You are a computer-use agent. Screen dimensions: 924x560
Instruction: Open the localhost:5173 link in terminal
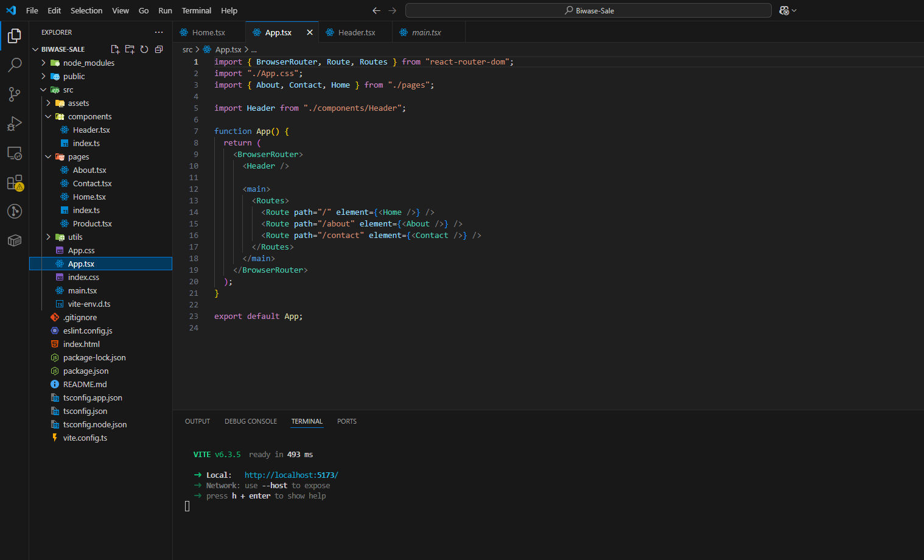[x=291, y=475]
